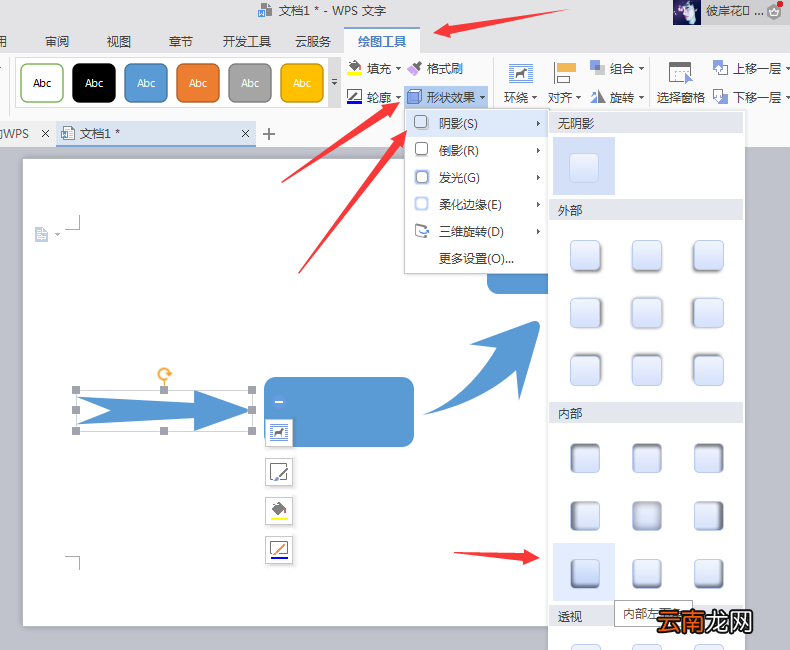
Task: Click the Format Painter (格式刷) icon
Action: click(x=415, y=68)
